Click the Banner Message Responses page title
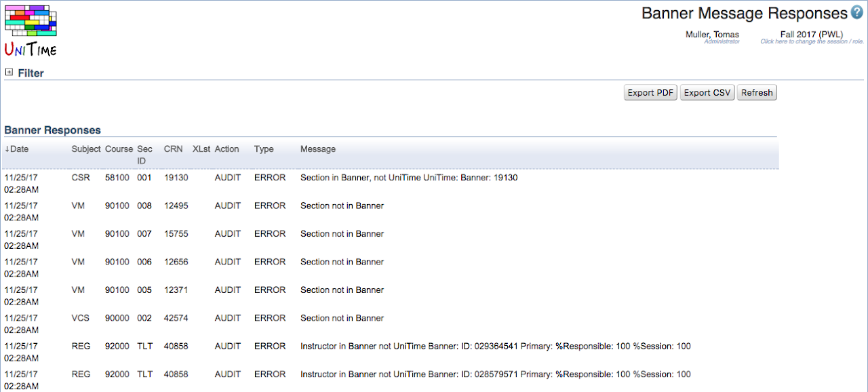Viewport: 868px width, 392px height. [745, 14]
